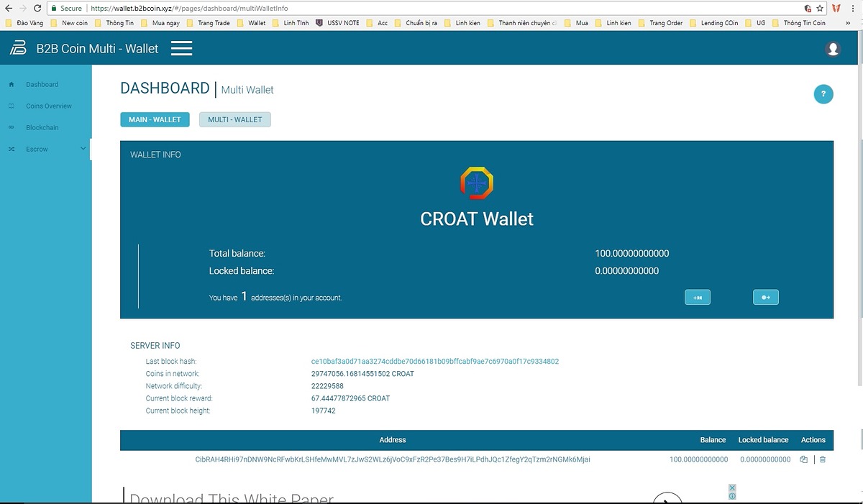Click the Secure padlock site info
863x504 pixels.
pyautogui.click(x=66, y=8)
